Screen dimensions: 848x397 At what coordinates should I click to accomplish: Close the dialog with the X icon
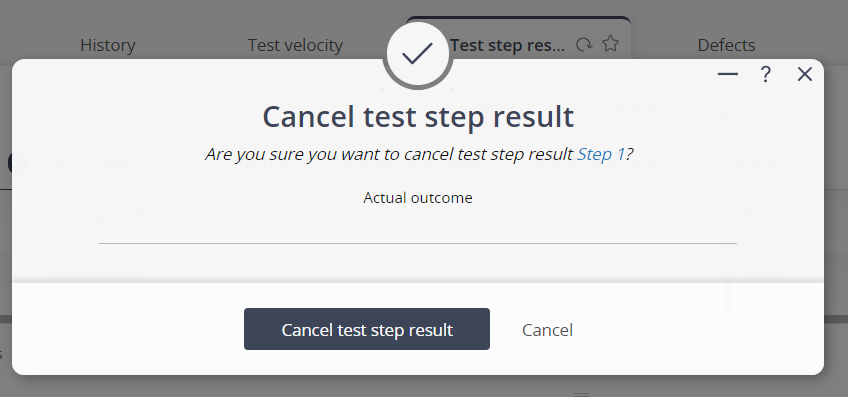pos(805,74)
